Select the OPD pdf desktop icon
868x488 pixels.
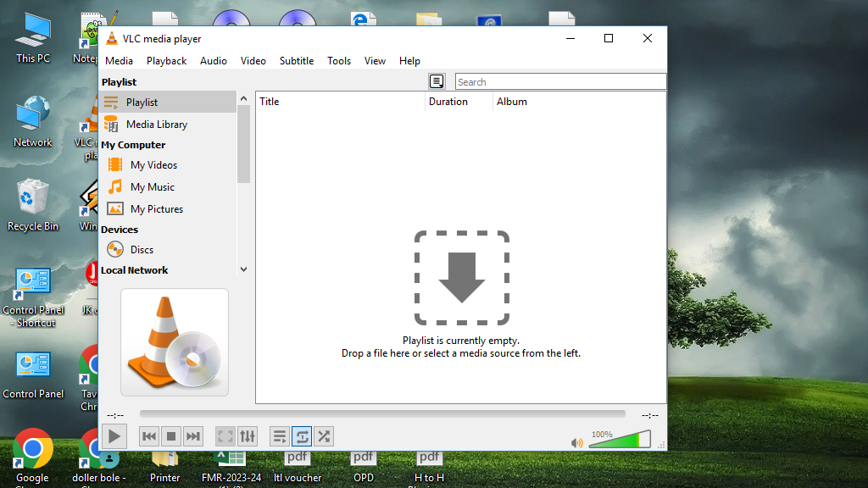tap(363, 468)
